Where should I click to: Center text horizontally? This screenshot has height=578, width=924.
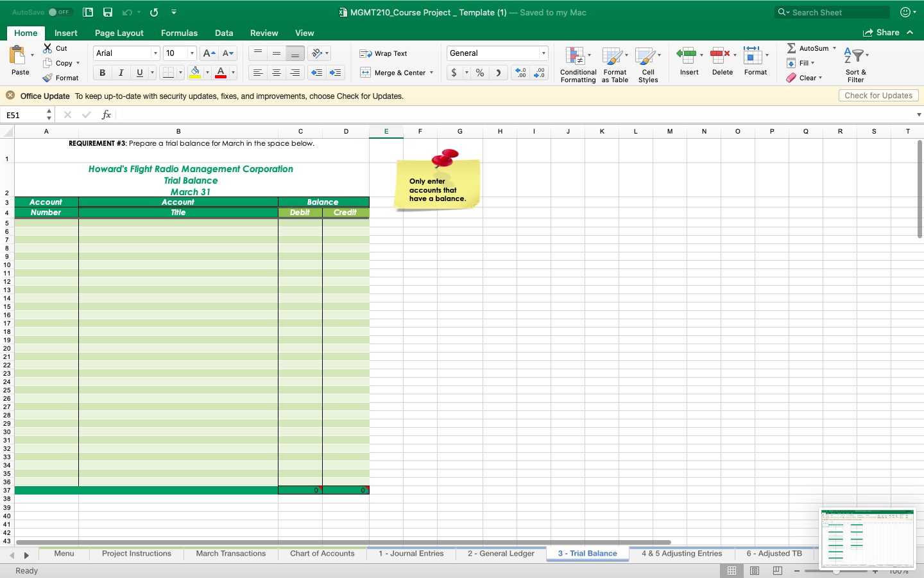pyautogui.click(x=277, y=73)
